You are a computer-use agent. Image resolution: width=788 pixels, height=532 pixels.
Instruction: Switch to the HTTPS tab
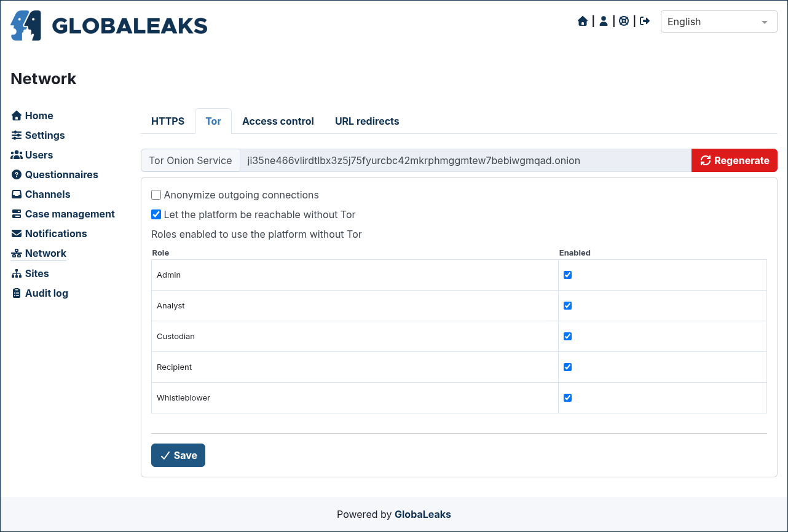point(168,121)
